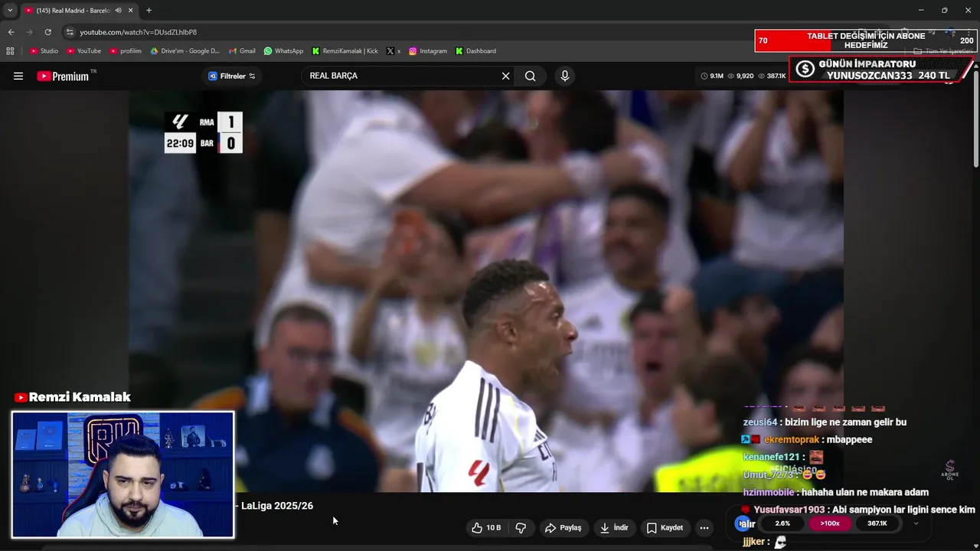Open the RemziKamalak | Kick bookmark

pyautogui.click(x=345, y=51)
